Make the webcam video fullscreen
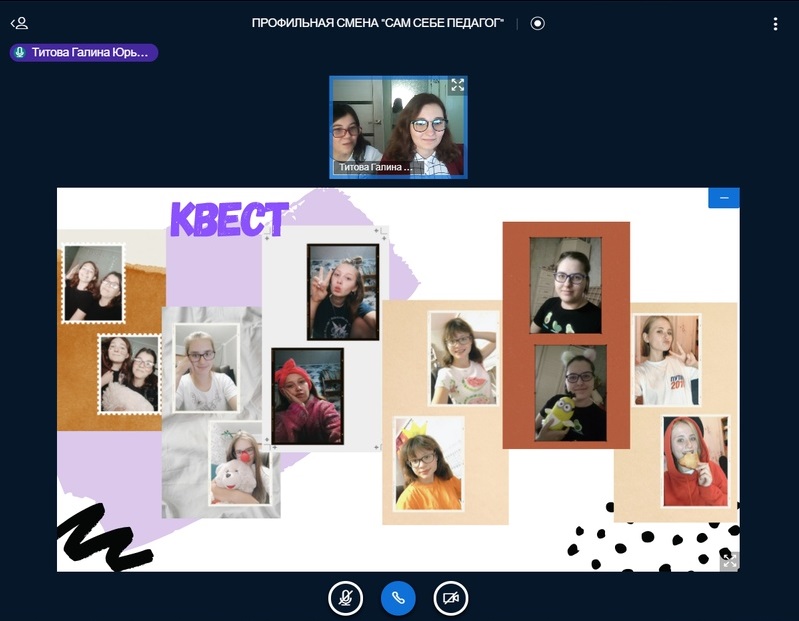Viewport: 799px width, 621px height. (457, 86)
